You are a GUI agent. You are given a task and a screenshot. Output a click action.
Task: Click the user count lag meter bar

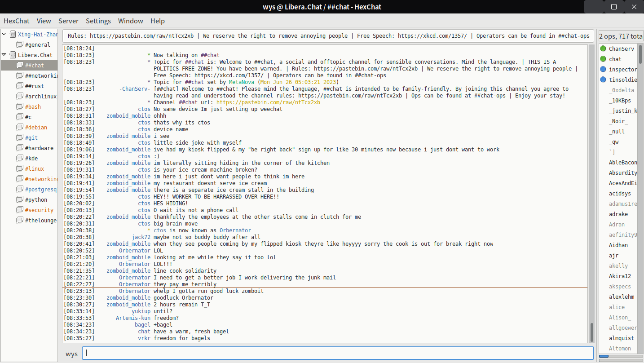pos(621,356)
